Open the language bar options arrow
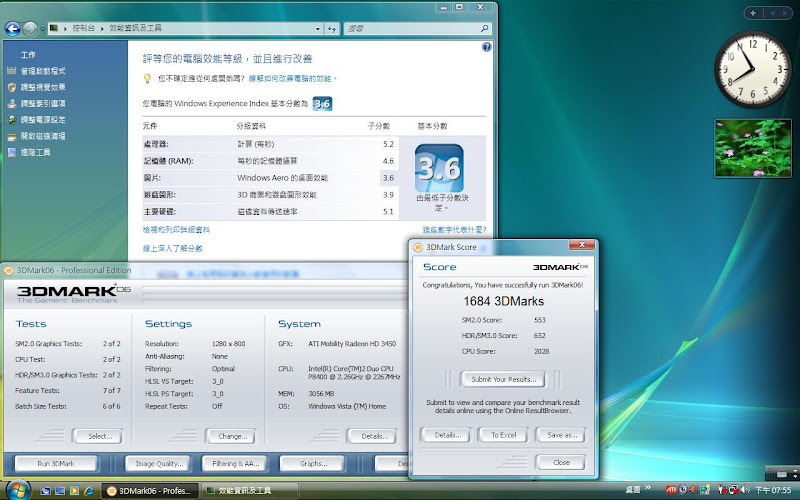The width and height of the screenshot is (800, 500). point(795,476)
